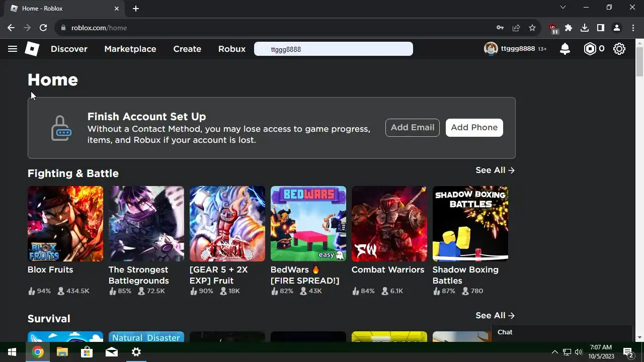Open the Robux balance icon
This screenshot has height=362, width=644.
pyautogui.click(x=590, y=49)
